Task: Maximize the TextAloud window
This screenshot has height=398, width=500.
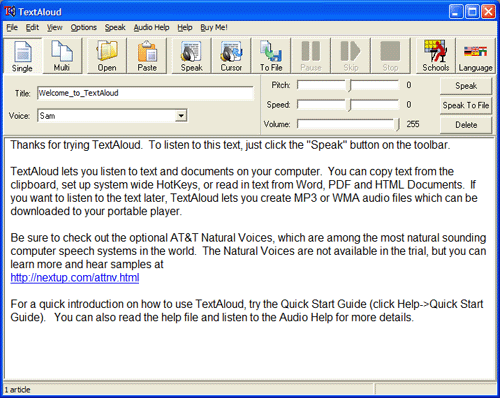Action: [x=472, y=12]
